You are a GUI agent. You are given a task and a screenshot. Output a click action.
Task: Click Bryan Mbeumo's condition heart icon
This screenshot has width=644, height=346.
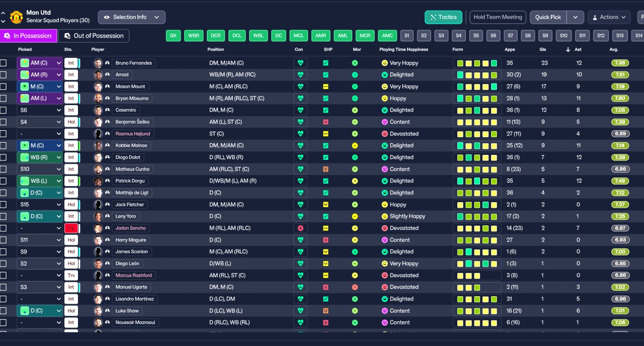pos(300,98)
